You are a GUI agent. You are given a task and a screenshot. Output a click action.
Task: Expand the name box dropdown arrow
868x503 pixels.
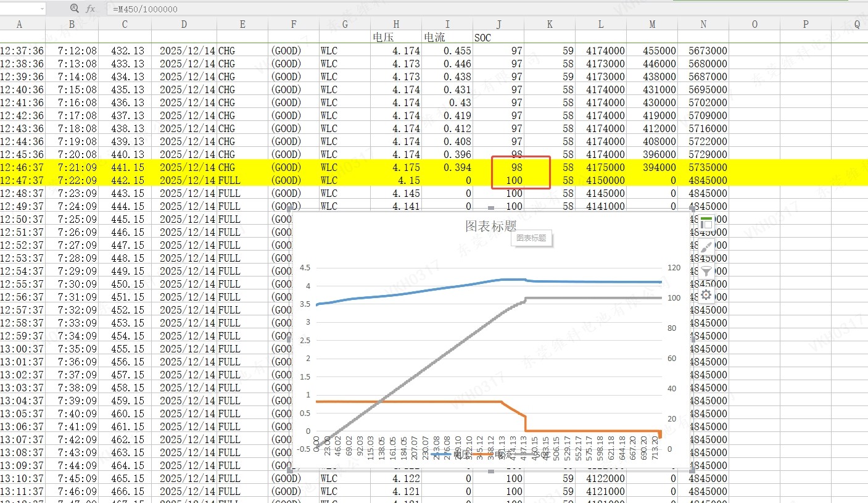(x=41, y=9)
